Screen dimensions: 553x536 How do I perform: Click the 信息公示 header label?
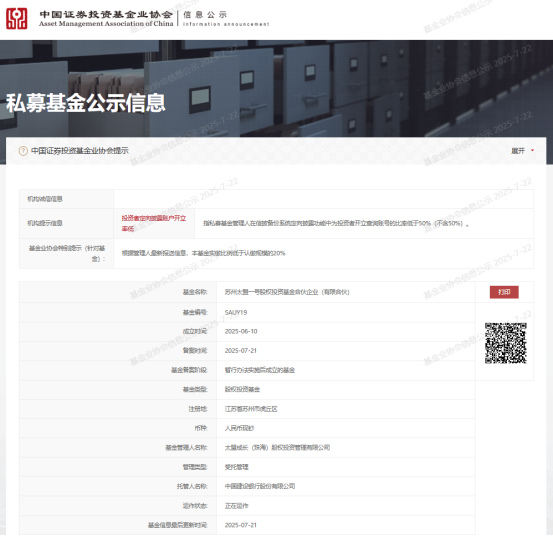click(205, 15)
